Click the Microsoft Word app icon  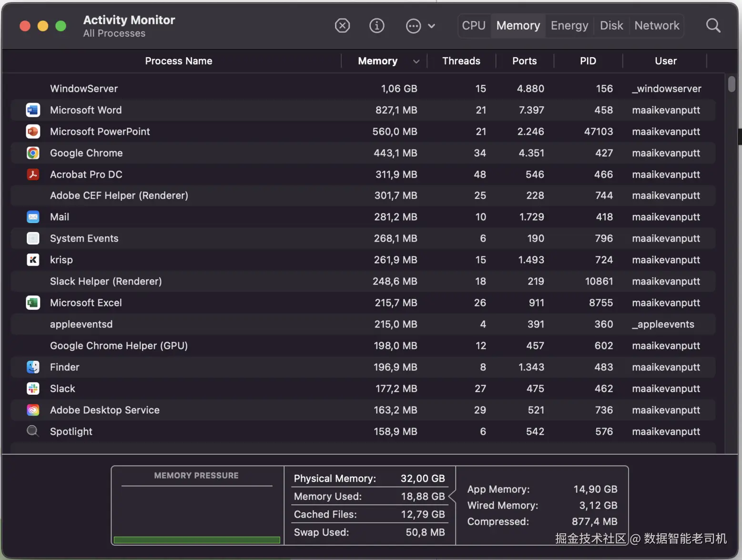point(33,110)
